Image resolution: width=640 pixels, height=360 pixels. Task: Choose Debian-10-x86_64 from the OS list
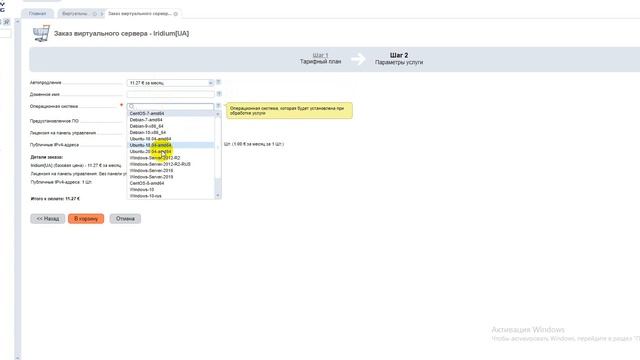[171, 133]
